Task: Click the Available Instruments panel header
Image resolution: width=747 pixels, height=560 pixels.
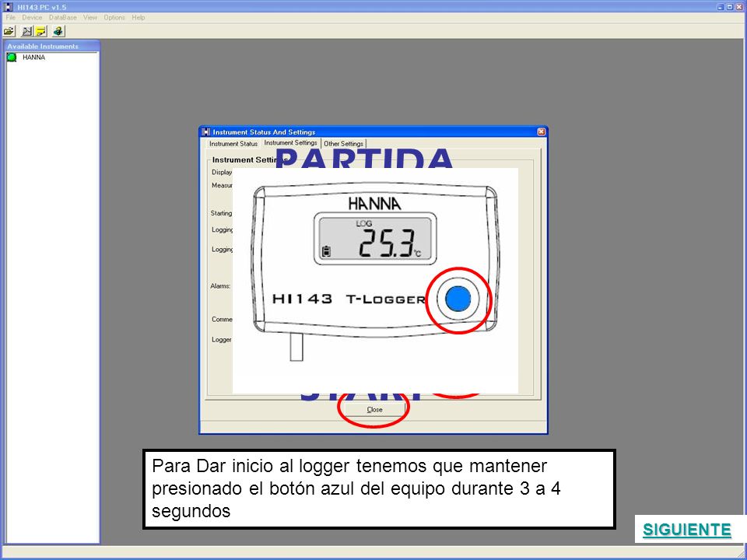Action: pos(51,46)
